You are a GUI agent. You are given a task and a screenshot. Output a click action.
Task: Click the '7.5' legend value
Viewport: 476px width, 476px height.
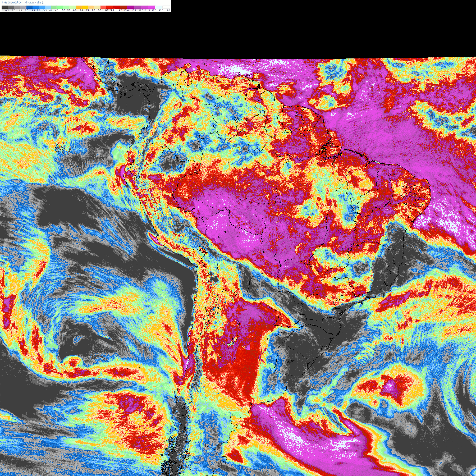[x=94, y=10]
